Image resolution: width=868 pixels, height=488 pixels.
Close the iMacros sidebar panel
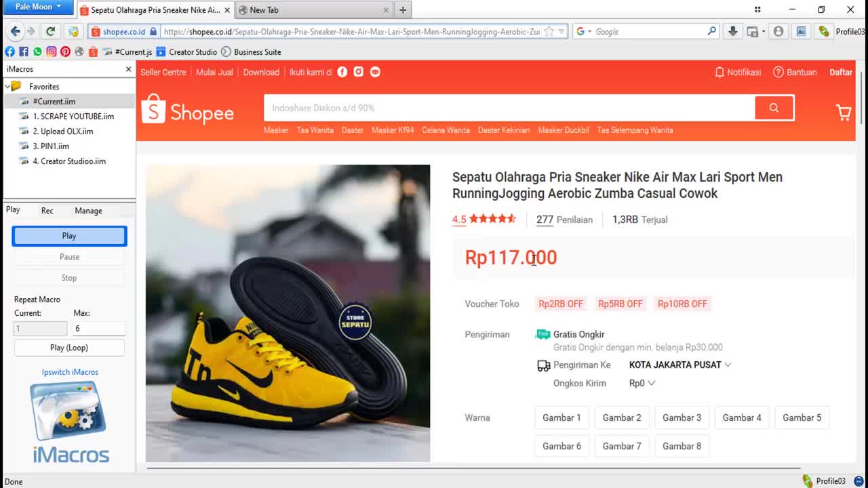[128, 69]
